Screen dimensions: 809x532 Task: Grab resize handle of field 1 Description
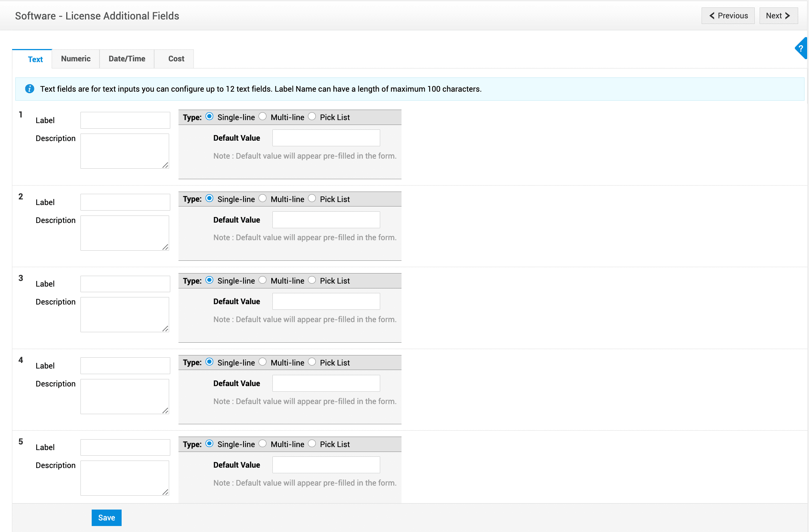pos(165,165)
